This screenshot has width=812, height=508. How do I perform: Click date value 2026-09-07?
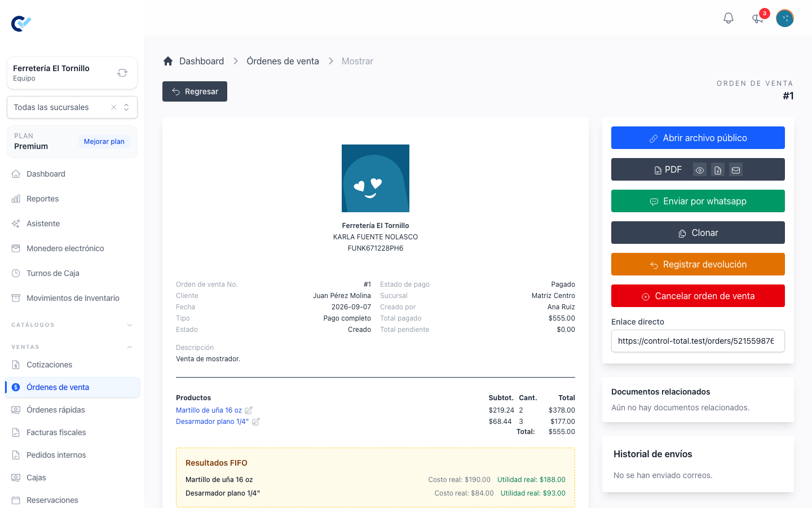tap(351, 307)
